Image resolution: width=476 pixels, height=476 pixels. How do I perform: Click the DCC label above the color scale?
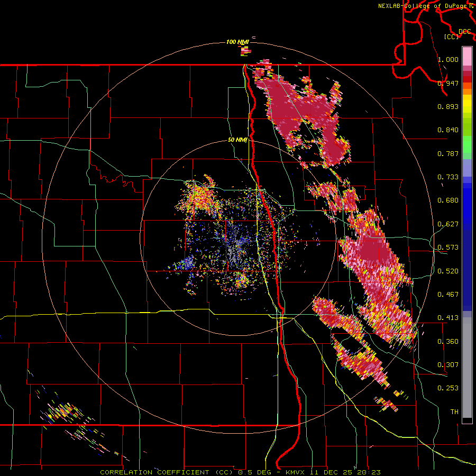[x=465, y=32]
